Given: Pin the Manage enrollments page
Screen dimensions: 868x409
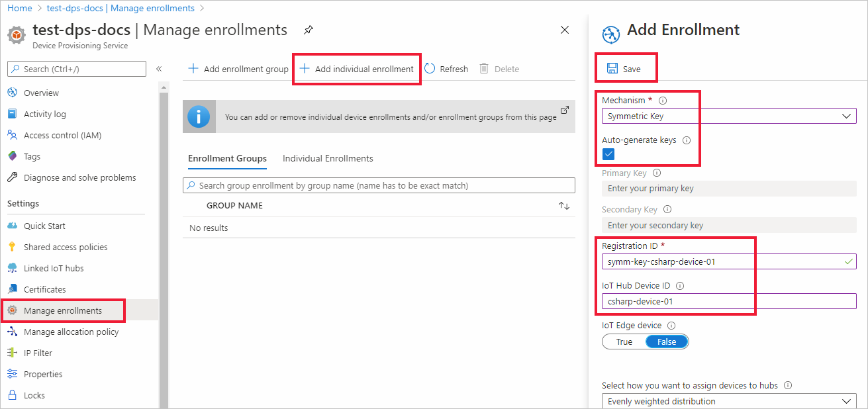Looking at the screenshot, I should (308, 30).
